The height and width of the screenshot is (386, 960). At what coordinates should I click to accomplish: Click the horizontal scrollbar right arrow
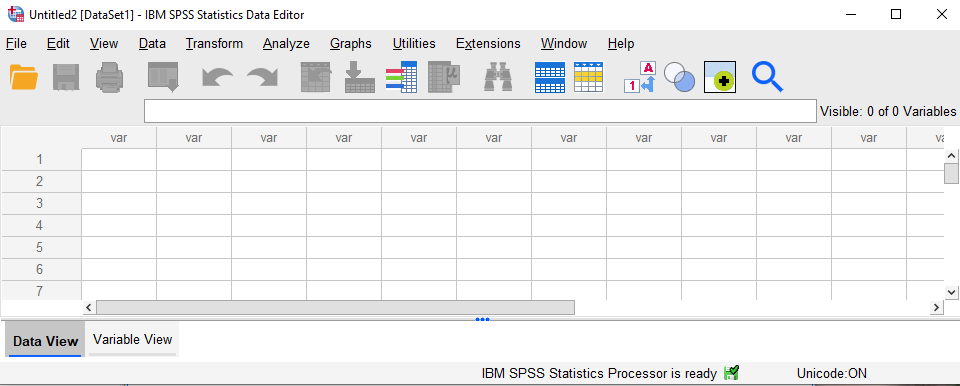click(x=936, y=307)
